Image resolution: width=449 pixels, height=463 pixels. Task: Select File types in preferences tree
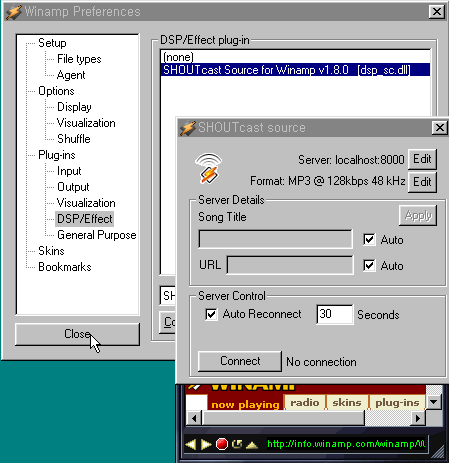[79, 59]
